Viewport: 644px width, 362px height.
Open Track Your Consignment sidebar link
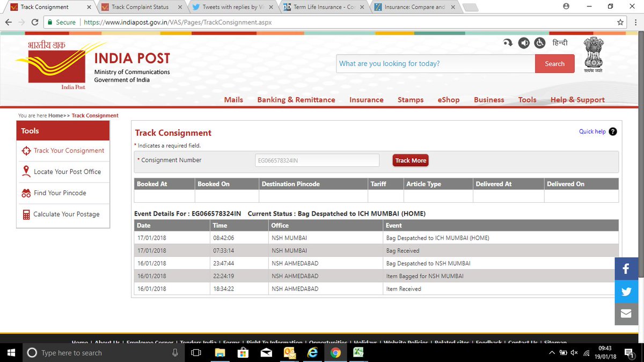click(69, 151)
